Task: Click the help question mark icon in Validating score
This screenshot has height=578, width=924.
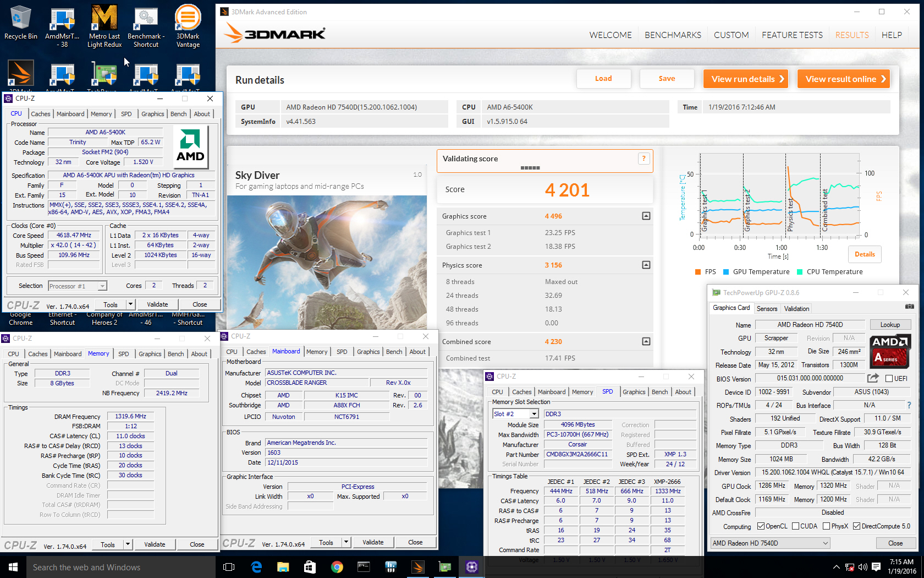Action: [643, 159]
